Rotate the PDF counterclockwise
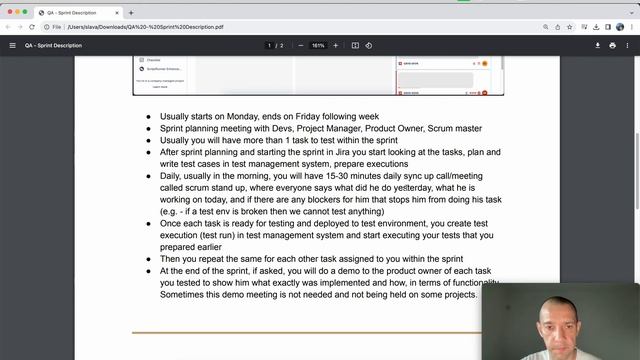 pos(369,46)
